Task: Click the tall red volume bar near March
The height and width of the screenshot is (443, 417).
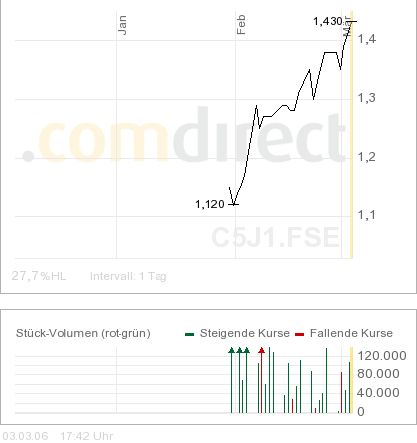Action: pyautogui.click(x=341, y=392)
